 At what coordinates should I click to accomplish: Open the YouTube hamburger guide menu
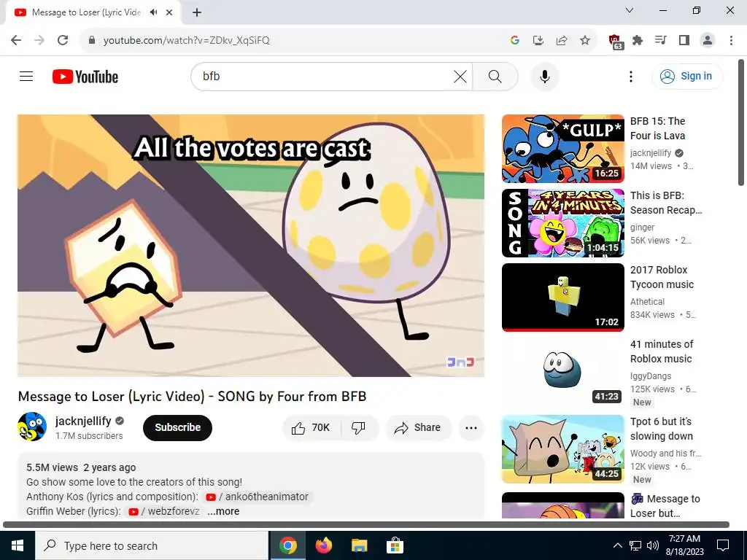click(26, 76)
